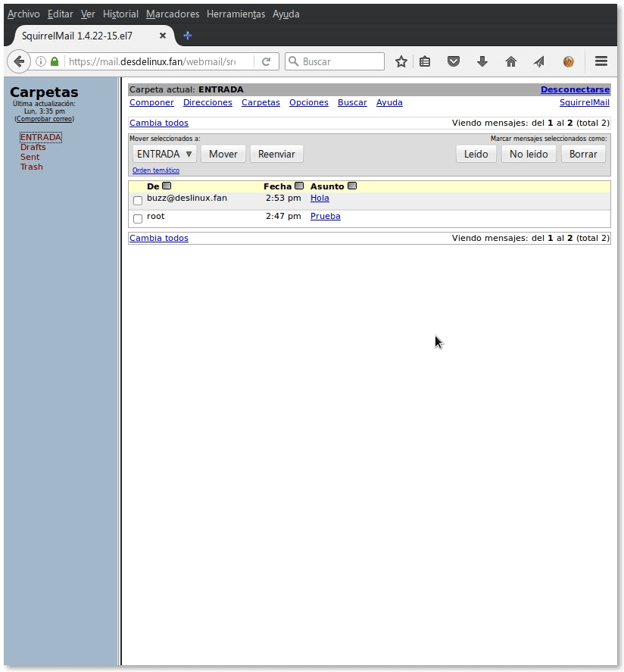The height and width of the screenshot is (672, 624).
Task: Open site information icon in address bar
Action: tap(41, 61)
